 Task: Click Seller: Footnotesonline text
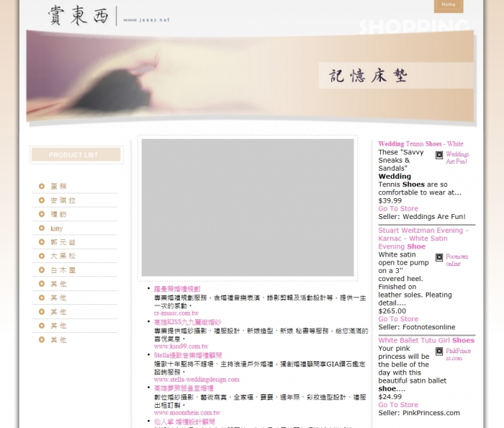coord(417,327)
